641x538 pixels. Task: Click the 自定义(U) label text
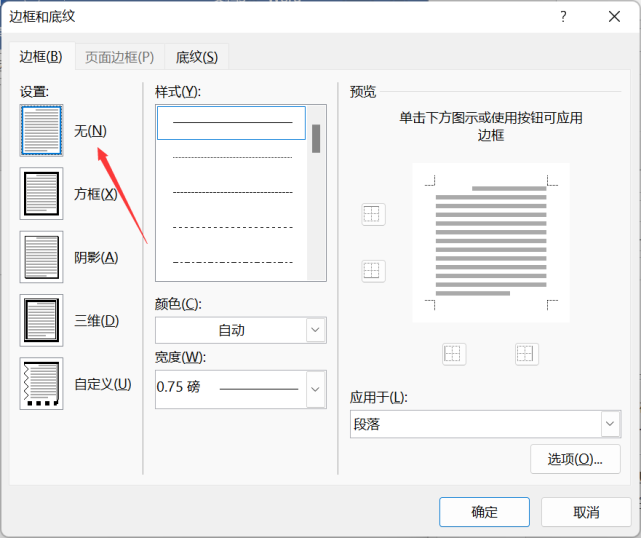103,384
